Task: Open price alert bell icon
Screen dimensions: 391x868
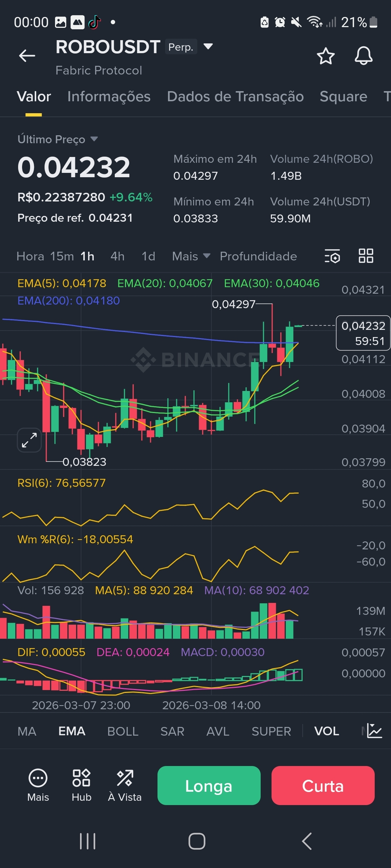Action: (x=363, y=56)
